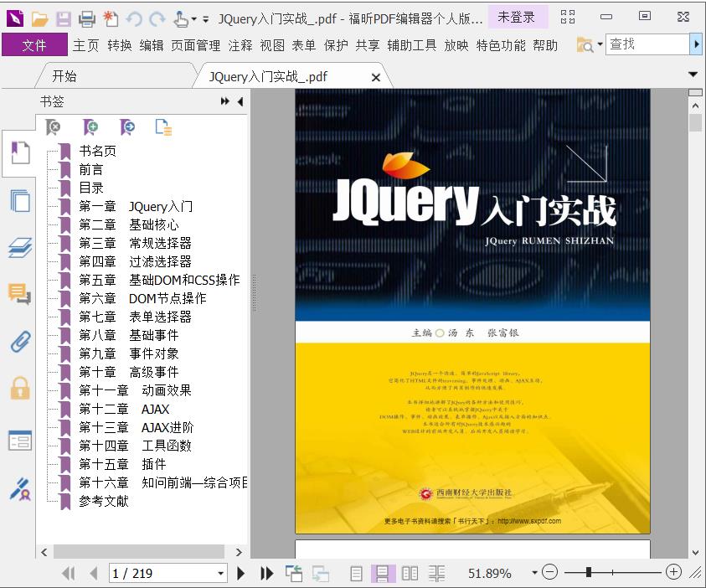Click the document scroll down arrow

click(x=695, y=553)
